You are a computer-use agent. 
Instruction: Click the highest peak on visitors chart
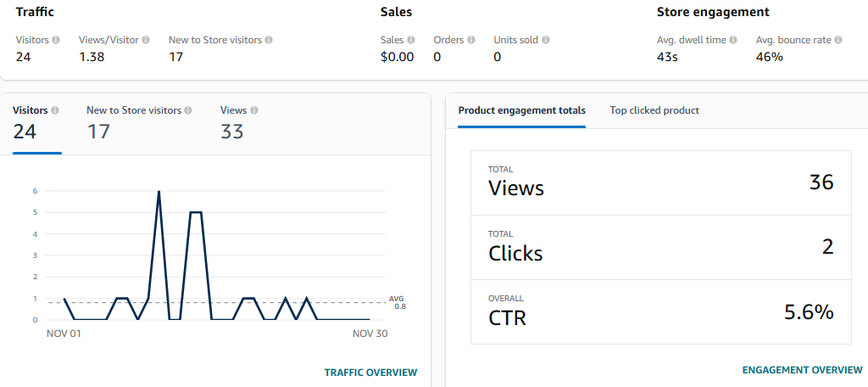point(159,192)
